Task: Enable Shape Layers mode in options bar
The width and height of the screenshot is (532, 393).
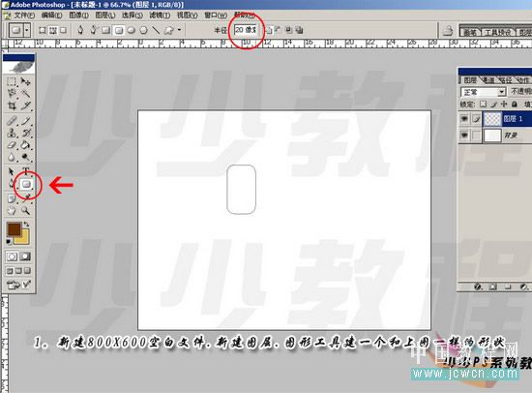Action: [x=43, y=30]
